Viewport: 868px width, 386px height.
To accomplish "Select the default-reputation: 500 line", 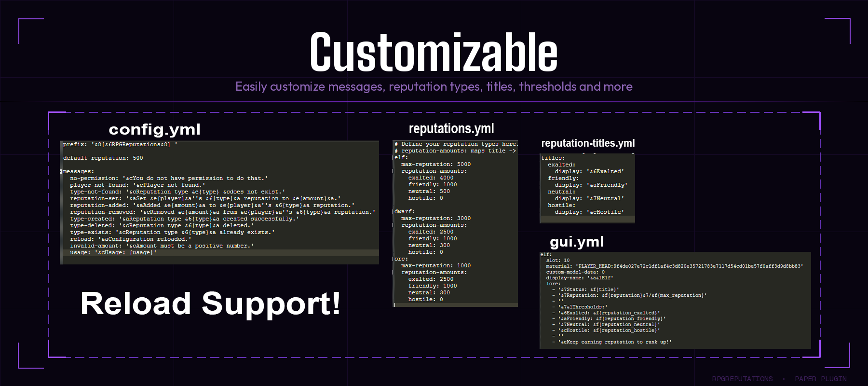I will [103, 158].
